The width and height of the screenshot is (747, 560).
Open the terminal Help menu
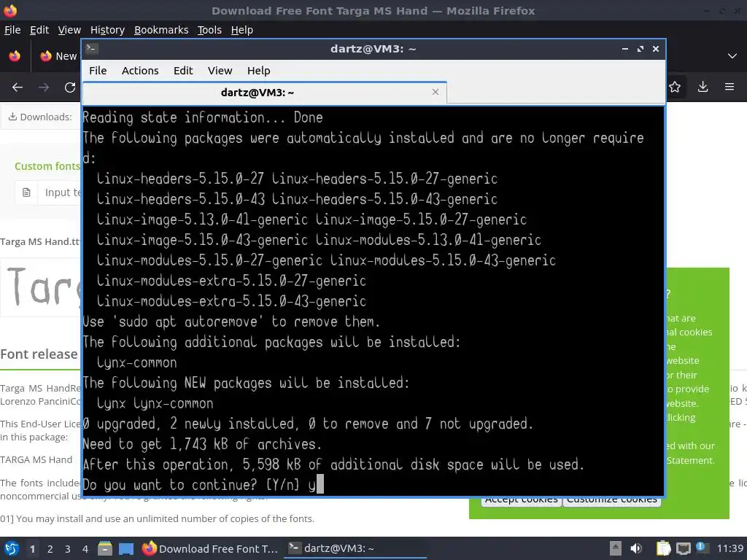click(x=259, y=71)
